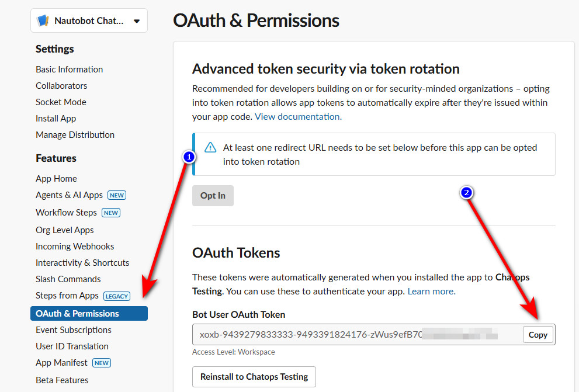Open the Slash Commands feature page
Screen dimensions: 579x392
point(68,279)
